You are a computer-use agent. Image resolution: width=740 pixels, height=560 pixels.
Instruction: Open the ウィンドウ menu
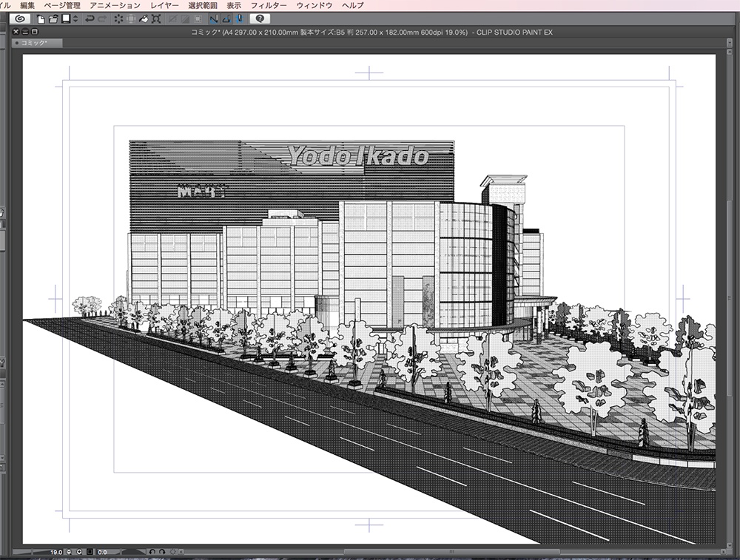[314, 5]
